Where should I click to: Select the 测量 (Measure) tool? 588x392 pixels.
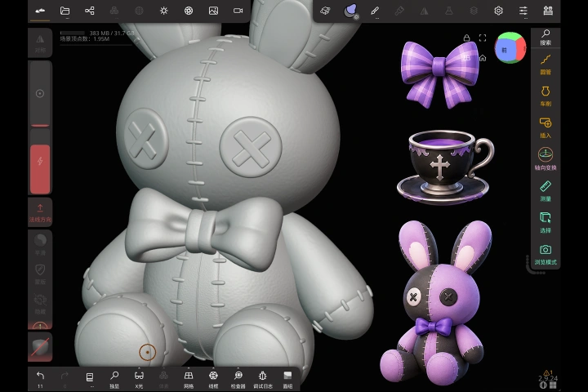tap(546, 191)
